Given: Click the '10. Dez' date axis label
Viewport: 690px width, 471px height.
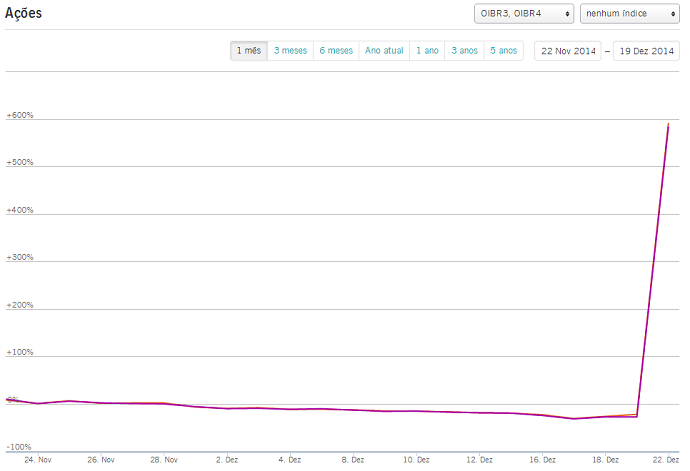Looking at the screenshot, I should click(x=416, y=460).
